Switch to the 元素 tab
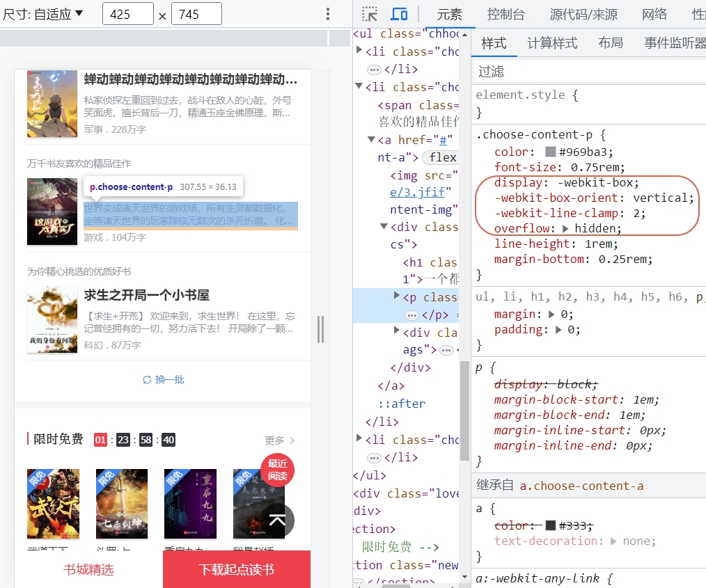 coord(449,15)
